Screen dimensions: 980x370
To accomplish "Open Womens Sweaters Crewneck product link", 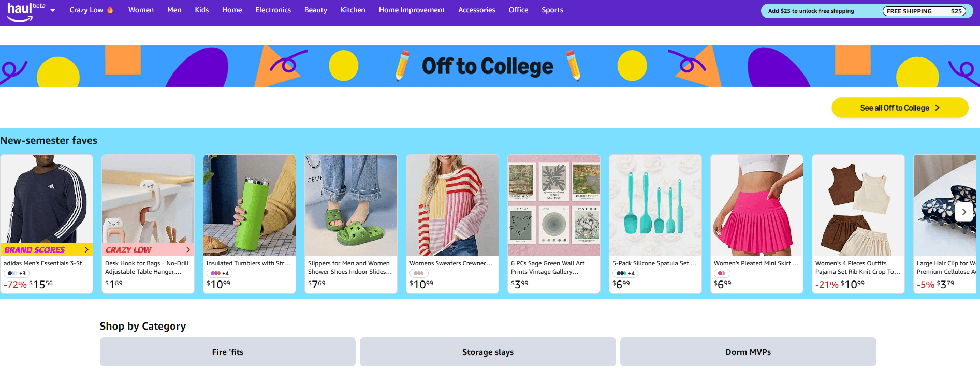I will coord(450,263).
